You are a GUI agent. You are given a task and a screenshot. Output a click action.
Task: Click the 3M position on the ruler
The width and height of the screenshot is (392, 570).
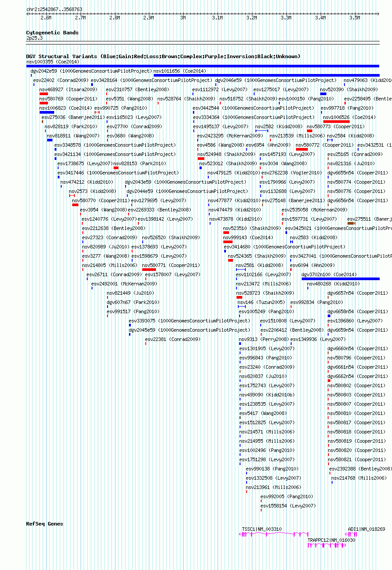183,18
